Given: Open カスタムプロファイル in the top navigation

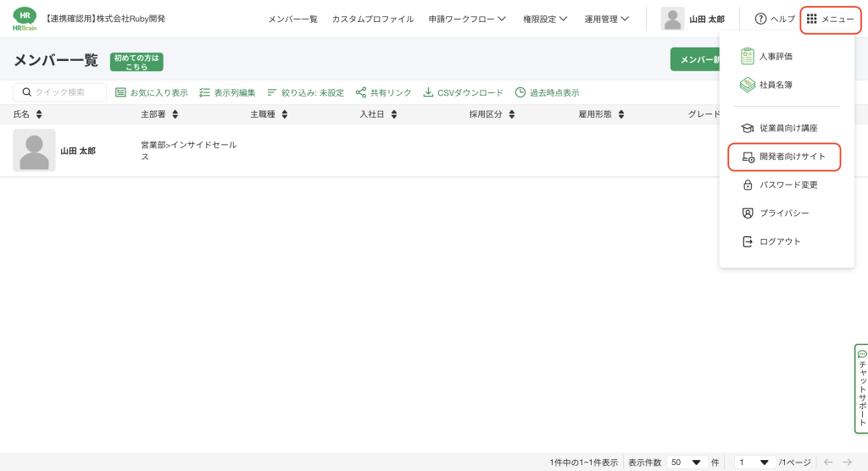Looking at the screenshot, I should pos(373,19).
